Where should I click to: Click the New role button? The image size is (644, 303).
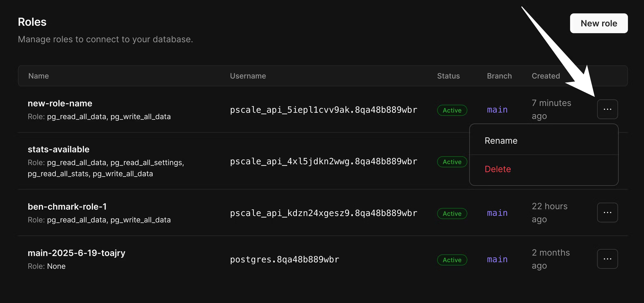pyautogui.click(x=598, y=23)
